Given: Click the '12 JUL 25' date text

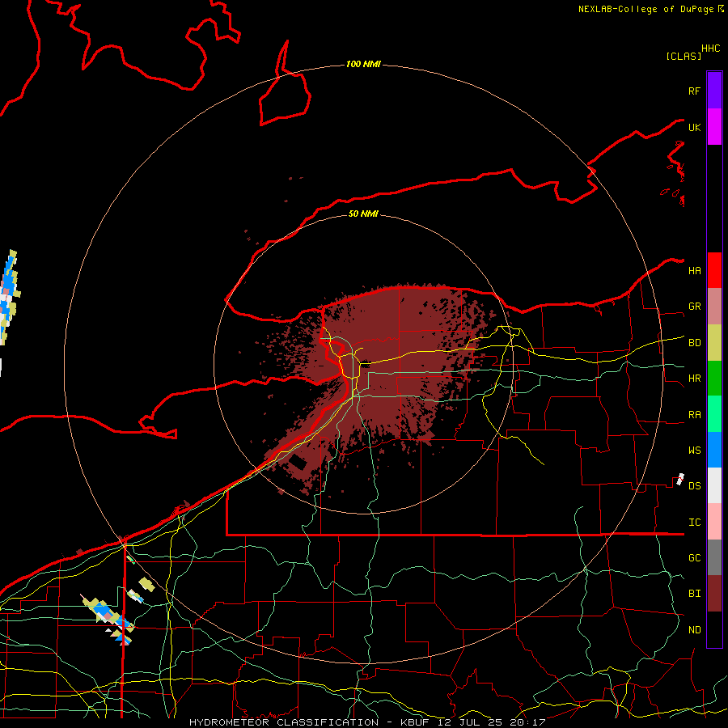Looking at the screenshot, I should click(469, 722).
